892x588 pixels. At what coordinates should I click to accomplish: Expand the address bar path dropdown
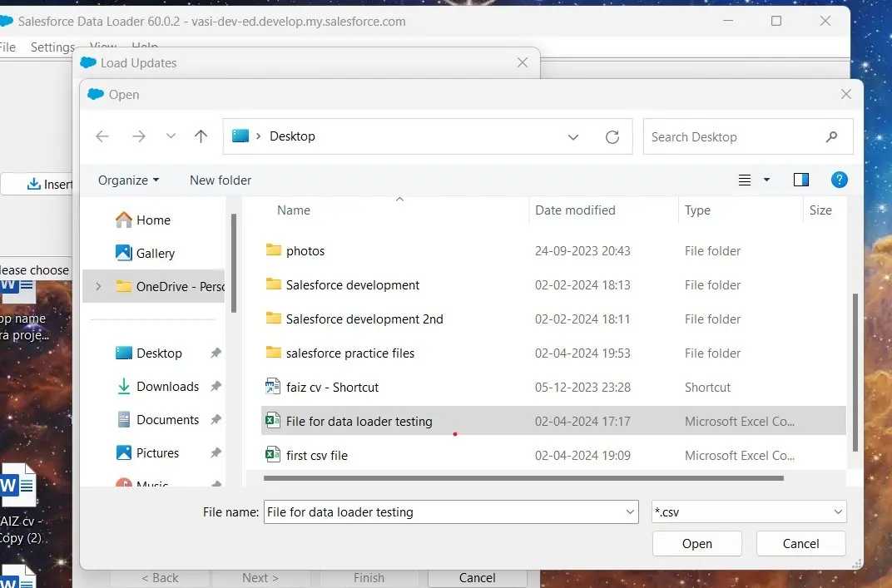tap(573, 137)
